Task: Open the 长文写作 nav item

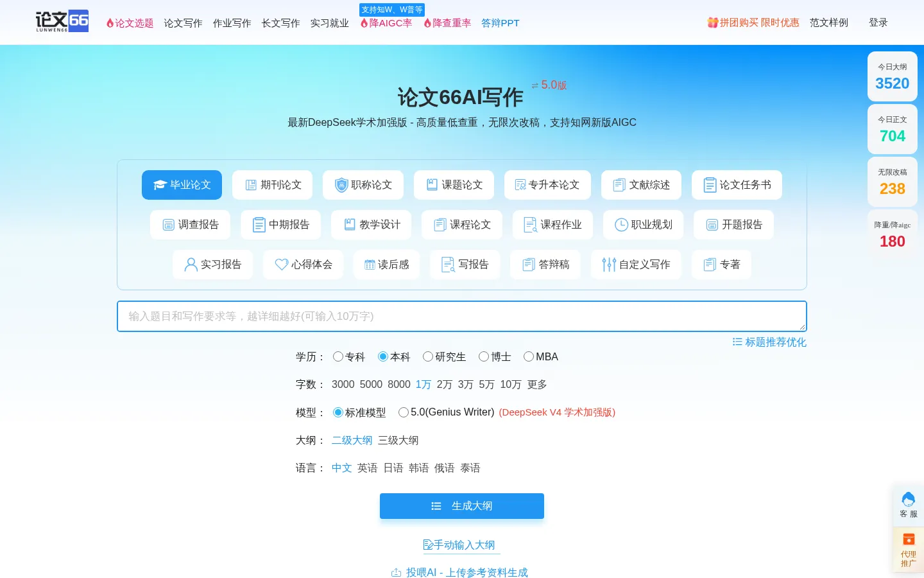Action: 280,23
